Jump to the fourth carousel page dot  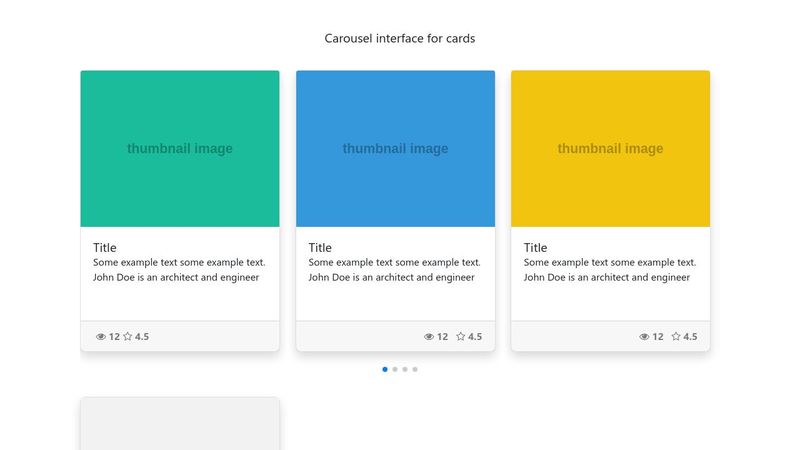tap(415, 369)
